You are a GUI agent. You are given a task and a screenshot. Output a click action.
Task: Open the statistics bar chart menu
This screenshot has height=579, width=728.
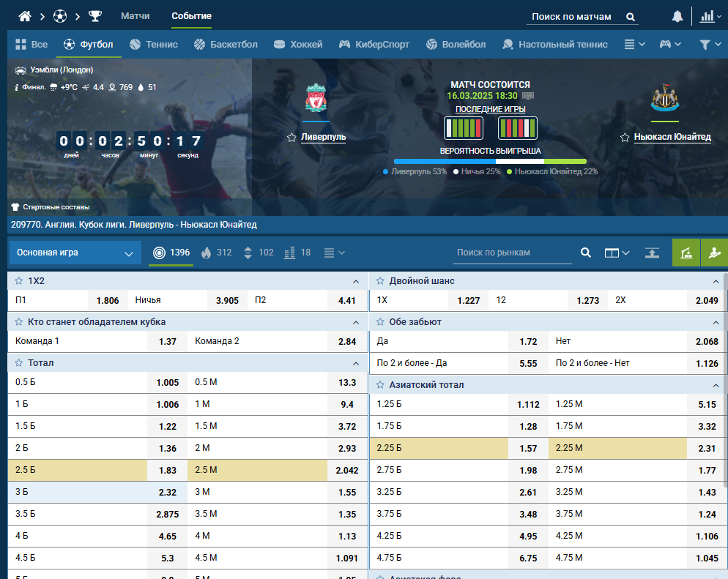point(711,17)
